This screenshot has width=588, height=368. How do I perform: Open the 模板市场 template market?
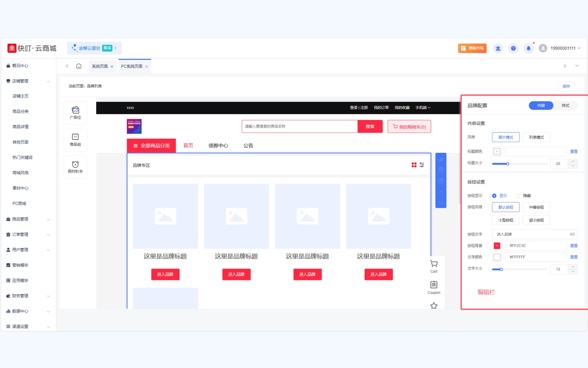click(x=472, y=48)
